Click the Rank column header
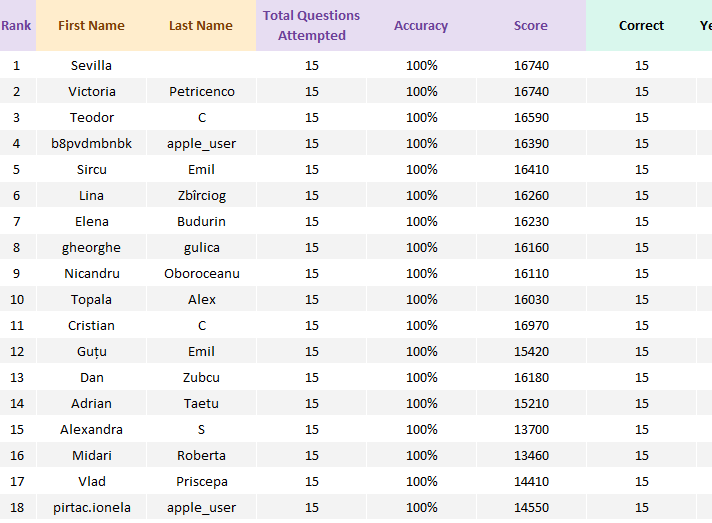The image size is (712, 523). point(16,26)
